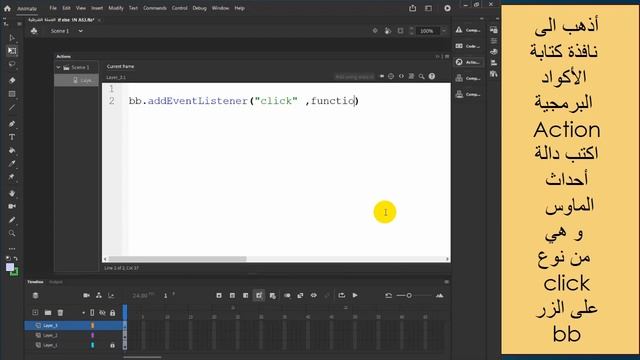640x360 pixels.
Task: Click the new layer icon in Timeline
Action: pos(35,313)
